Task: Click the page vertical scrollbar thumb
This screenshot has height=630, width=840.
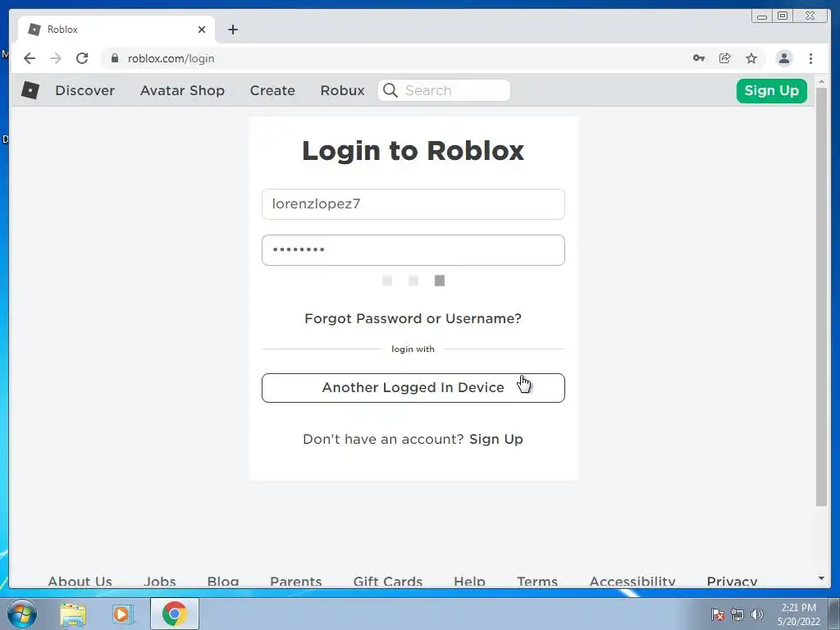Action: pos(821,297)
